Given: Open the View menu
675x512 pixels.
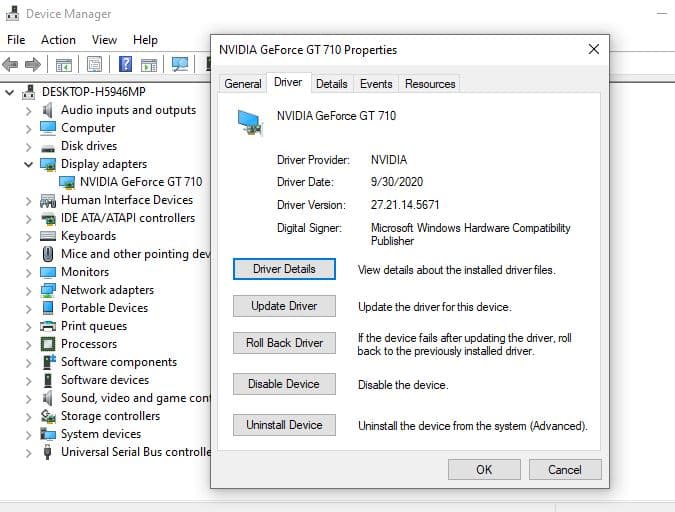Looking at the screenshot, I should point(104,40).
